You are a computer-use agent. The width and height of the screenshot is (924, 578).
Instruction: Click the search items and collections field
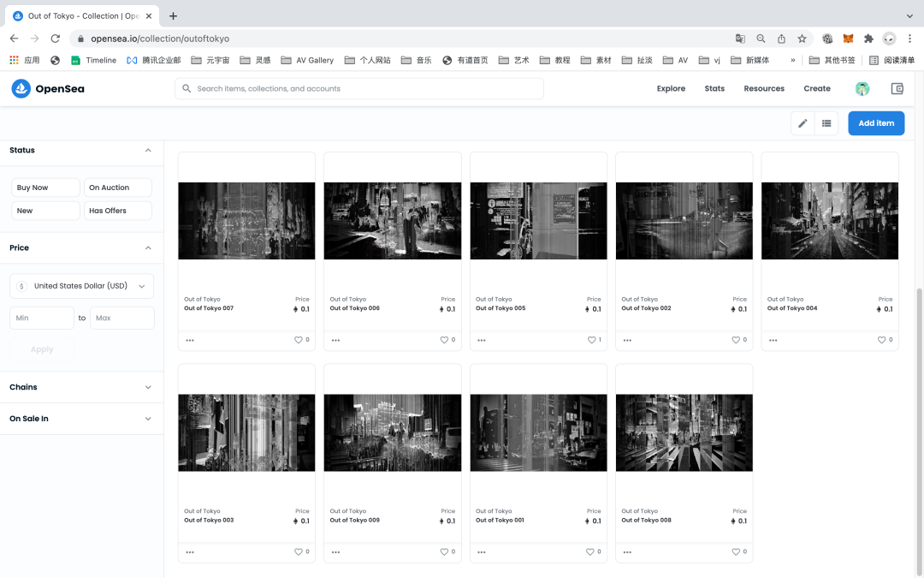358,88
